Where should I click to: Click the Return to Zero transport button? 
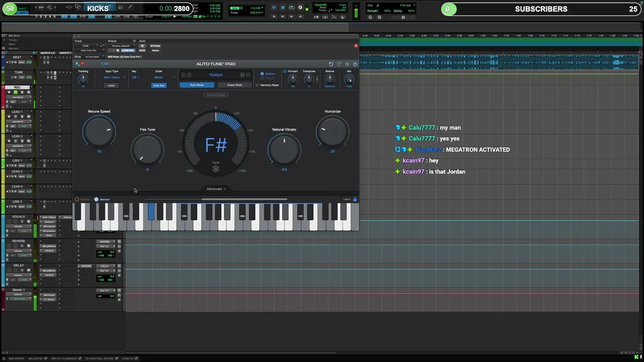[274, 17]
